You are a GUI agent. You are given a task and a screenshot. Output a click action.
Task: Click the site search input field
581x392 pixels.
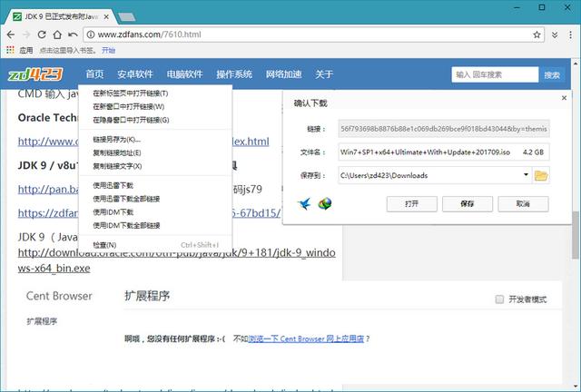point(495,74)
